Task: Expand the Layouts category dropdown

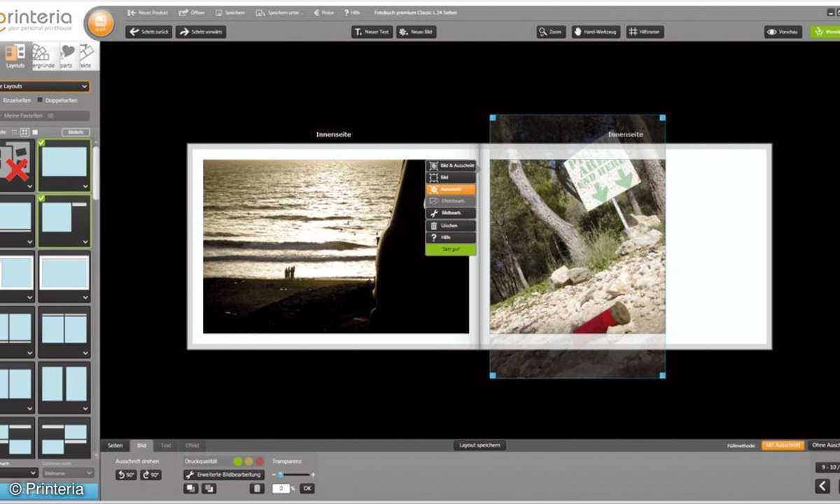Action: click(x=45, y=86)
